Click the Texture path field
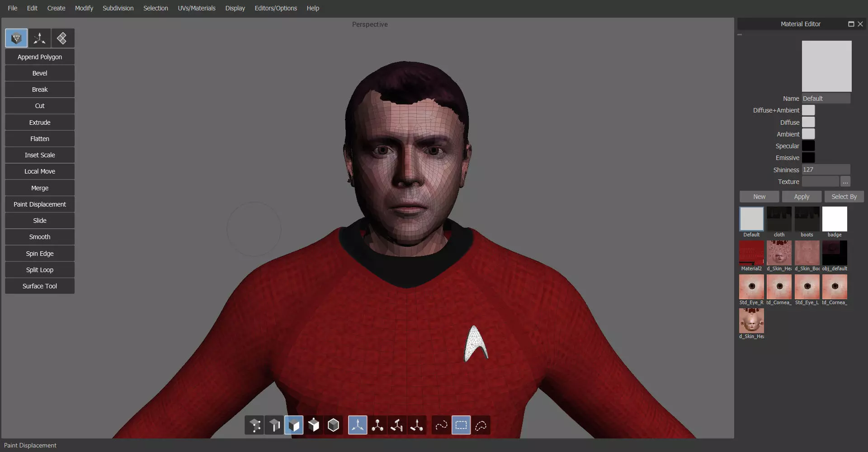This screenshot has width=868, height=452. (821, 182)
